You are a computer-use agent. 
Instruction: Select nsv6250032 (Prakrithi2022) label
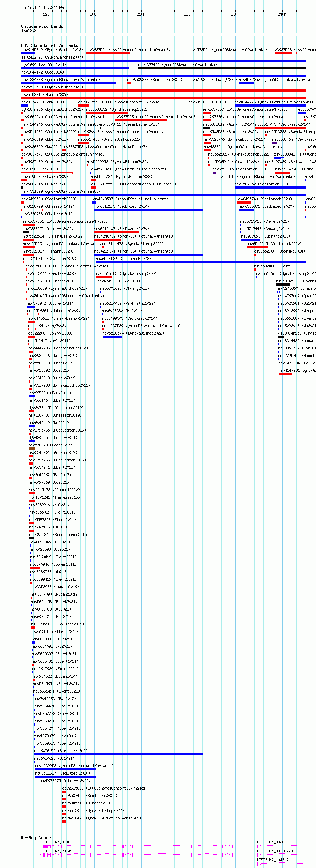[128, 304]
